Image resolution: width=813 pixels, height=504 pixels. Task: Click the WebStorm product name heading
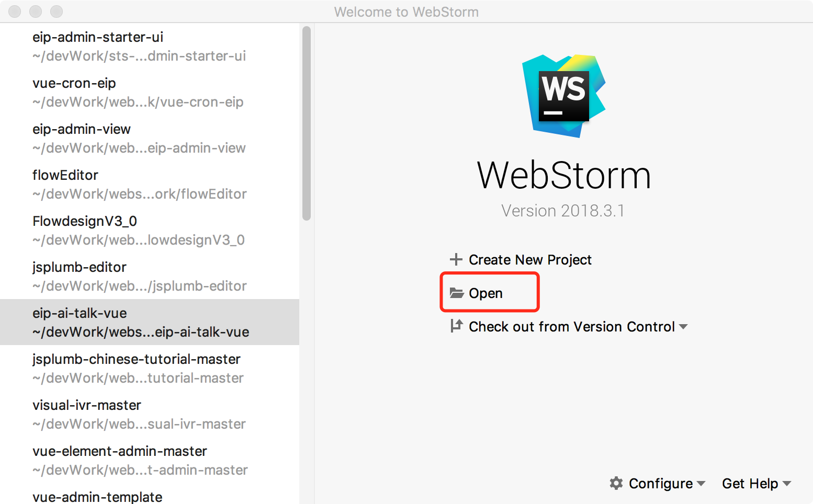point(564,175)
